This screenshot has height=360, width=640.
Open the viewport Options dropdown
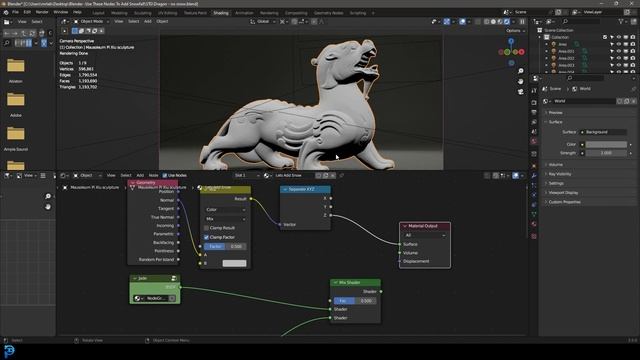point(515,31)
